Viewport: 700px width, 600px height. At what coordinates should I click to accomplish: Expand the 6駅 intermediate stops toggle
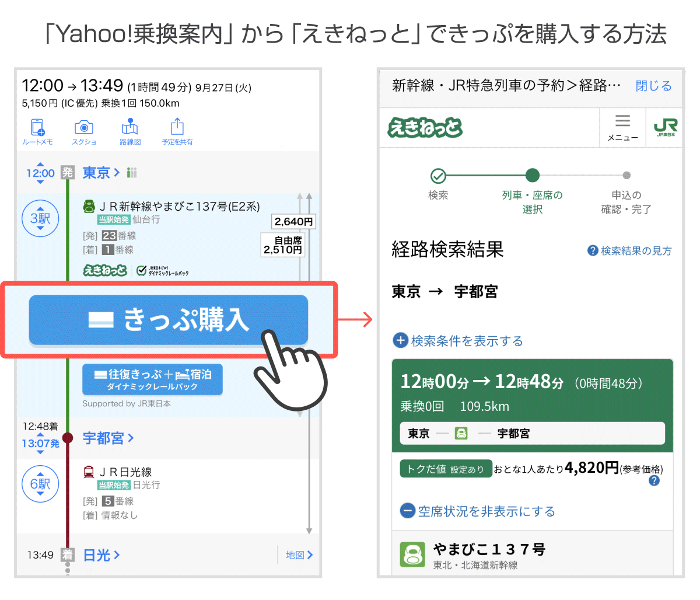tap(40, 484)
